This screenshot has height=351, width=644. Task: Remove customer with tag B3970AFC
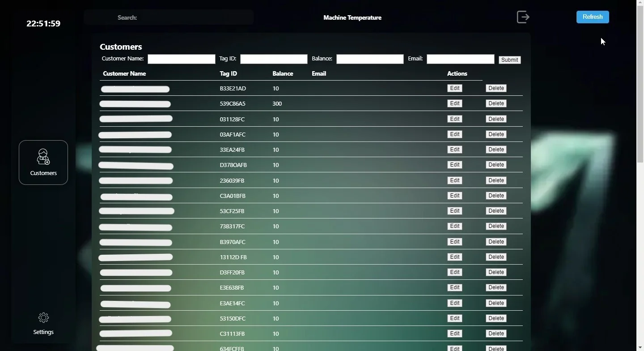(496, 242)
